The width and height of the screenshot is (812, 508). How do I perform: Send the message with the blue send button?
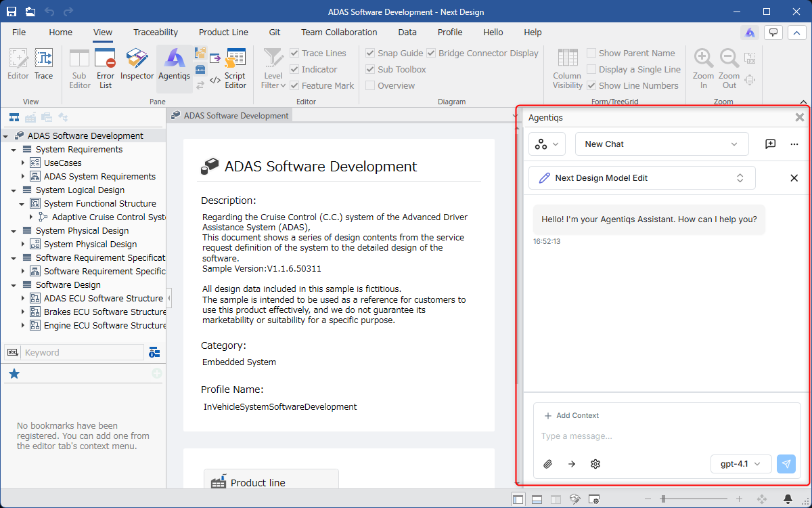pyautogui.click(x=786, y=464)
